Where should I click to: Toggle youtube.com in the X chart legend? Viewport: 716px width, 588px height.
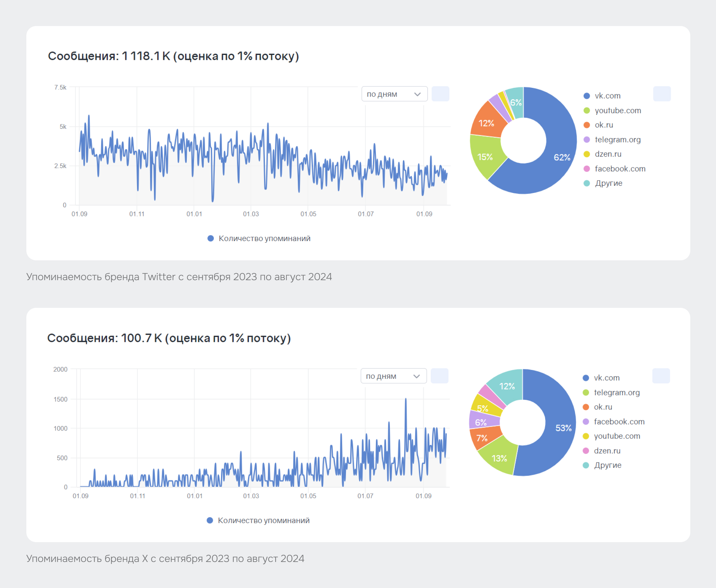[611, 436]
